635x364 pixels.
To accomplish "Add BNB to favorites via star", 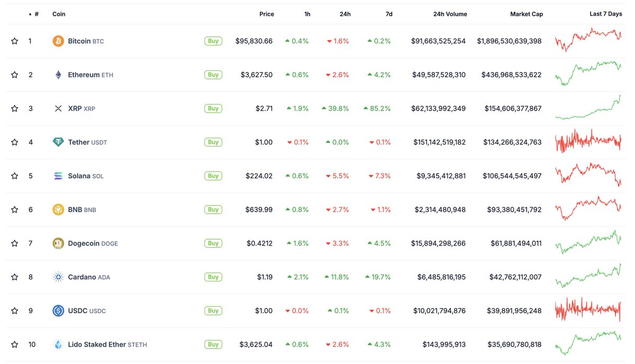I will point(15,210).
